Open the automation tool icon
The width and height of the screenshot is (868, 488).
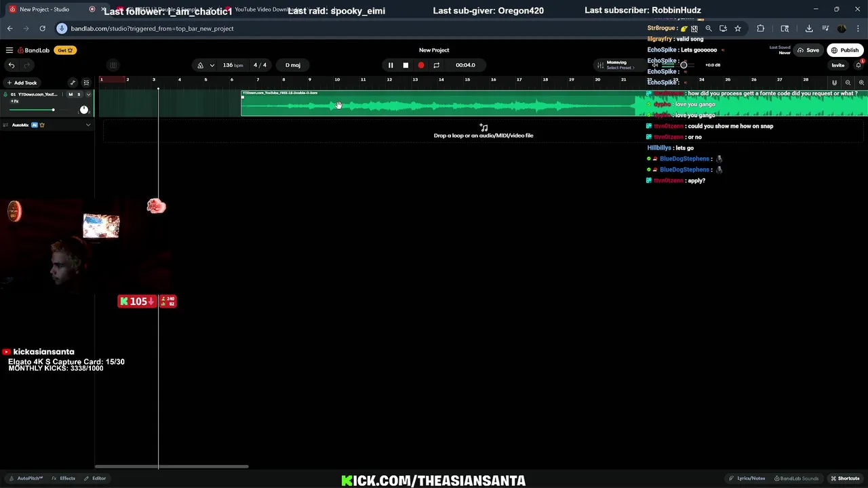[73, 83]
